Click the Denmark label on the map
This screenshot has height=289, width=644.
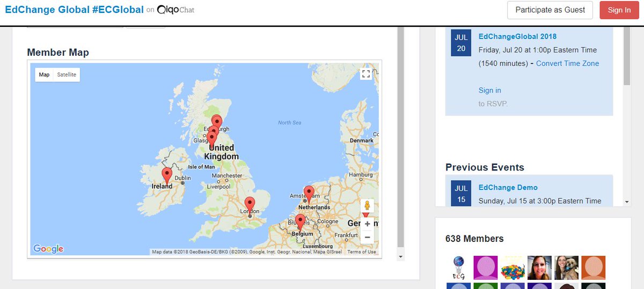coord(361,140)
